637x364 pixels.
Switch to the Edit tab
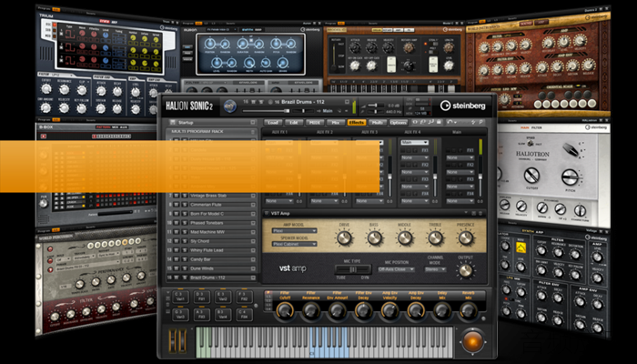[x=294, y=122]
